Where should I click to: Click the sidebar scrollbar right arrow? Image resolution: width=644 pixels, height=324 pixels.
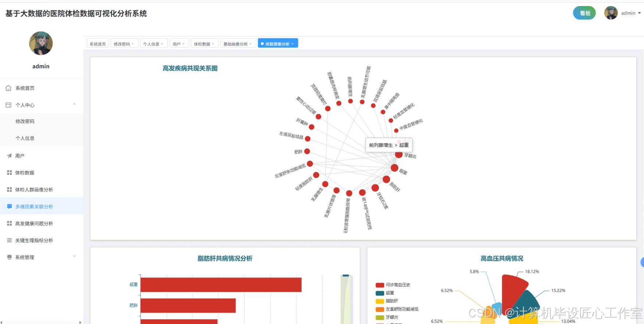(80, 322)
